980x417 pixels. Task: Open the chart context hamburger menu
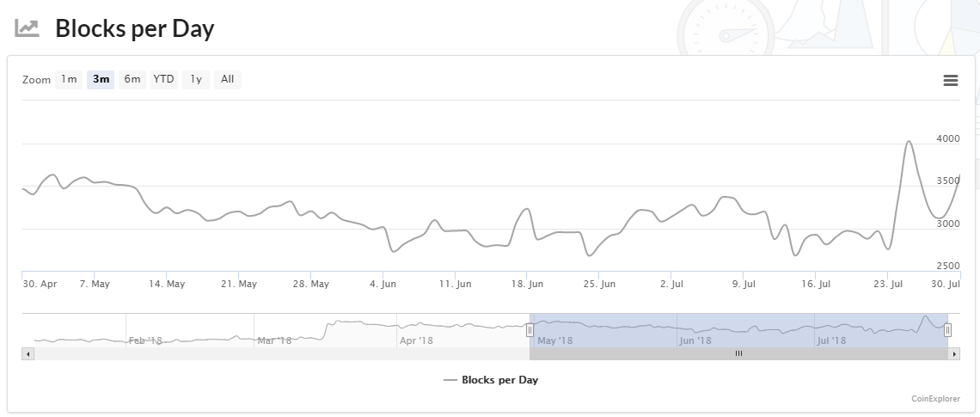point(950,80)
